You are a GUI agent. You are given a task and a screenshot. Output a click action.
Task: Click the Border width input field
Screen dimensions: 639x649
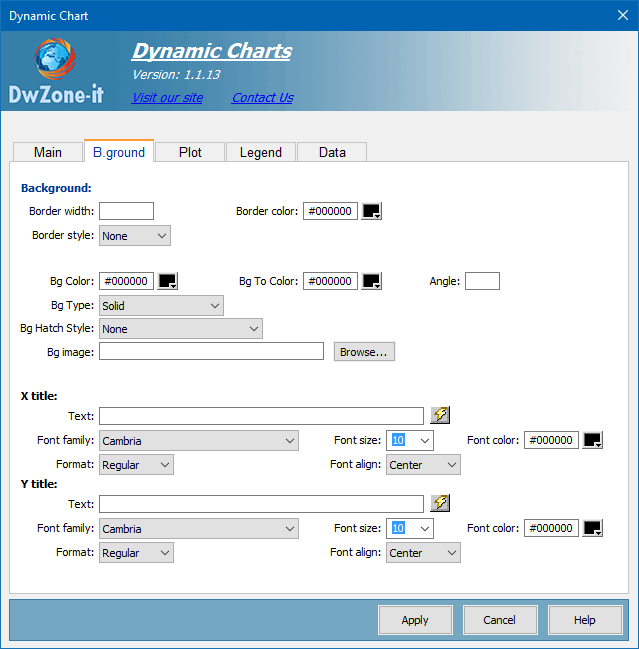126,211
